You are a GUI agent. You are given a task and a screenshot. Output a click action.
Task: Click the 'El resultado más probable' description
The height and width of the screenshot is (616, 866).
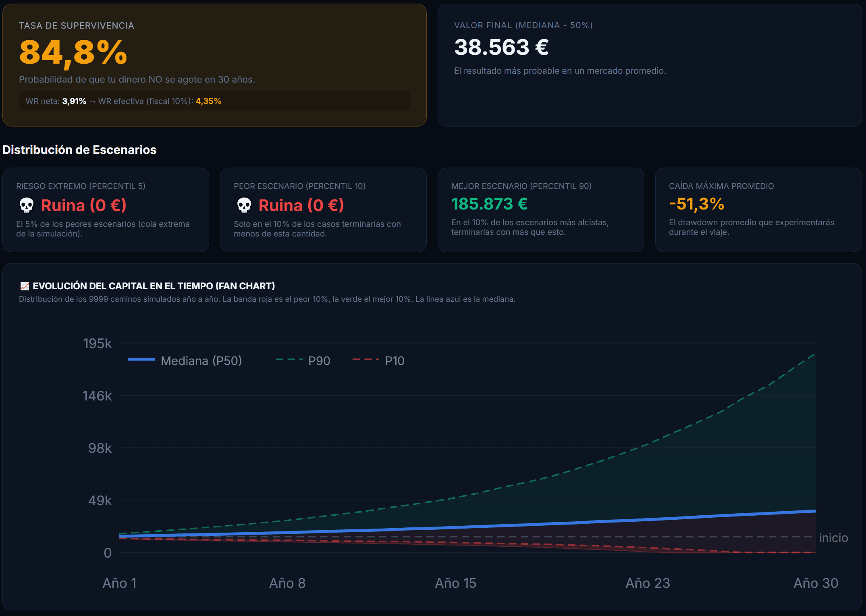click(560, 71)
